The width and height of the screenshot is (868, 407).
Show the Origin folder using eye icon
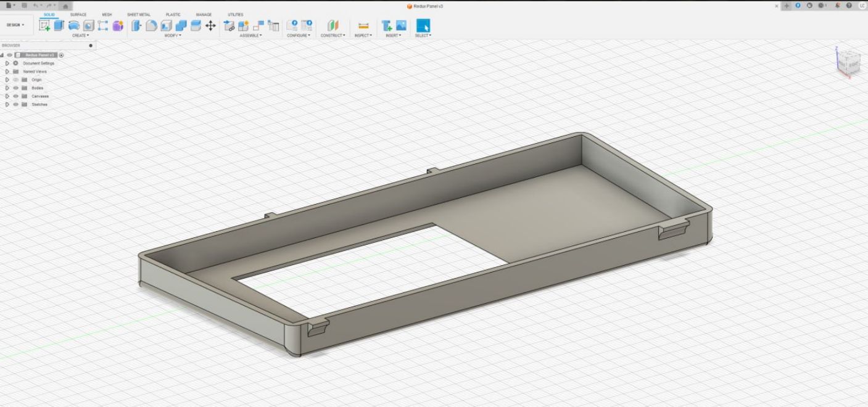16,80
